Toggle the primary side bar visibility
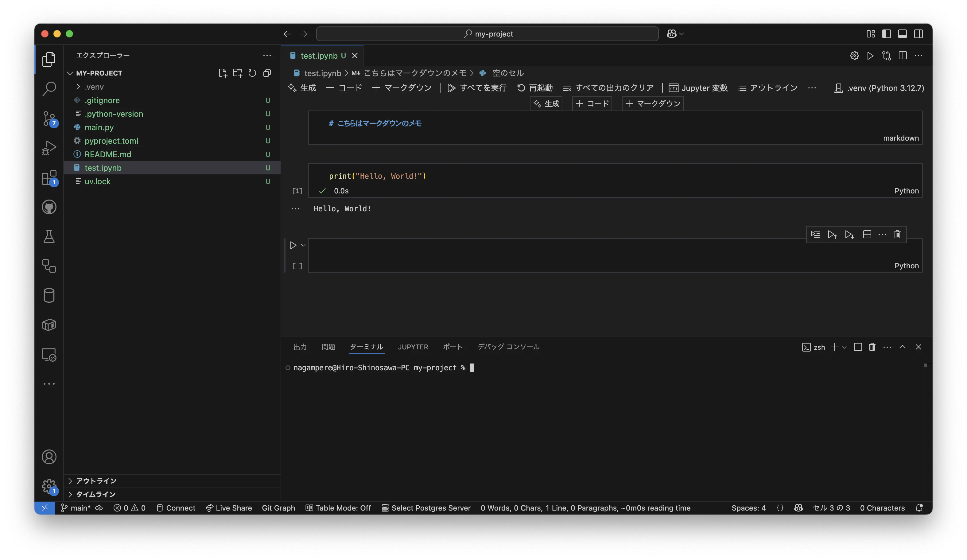 coord(887,34)
